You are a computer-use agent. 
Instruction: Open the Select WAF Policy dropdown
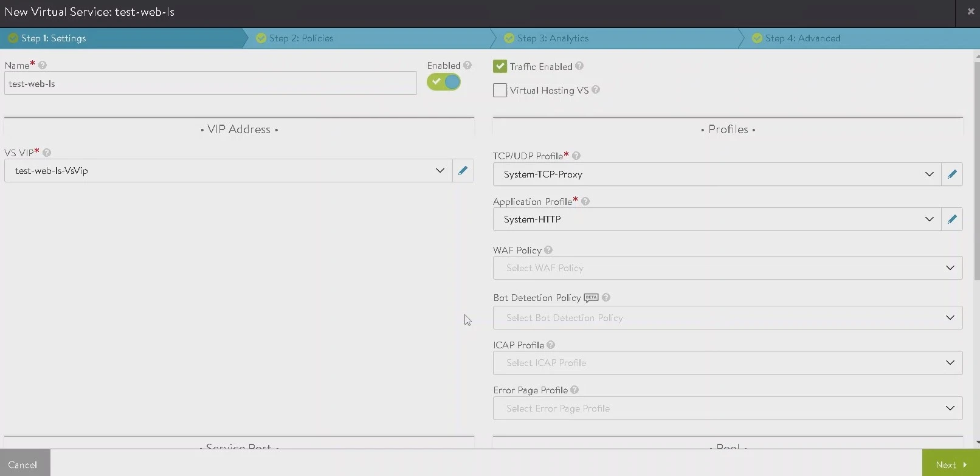(728, 268)
